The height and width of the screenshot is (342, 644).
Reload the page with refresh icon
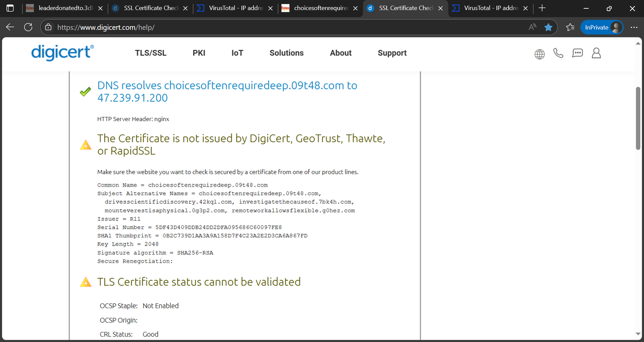point(28,27)
